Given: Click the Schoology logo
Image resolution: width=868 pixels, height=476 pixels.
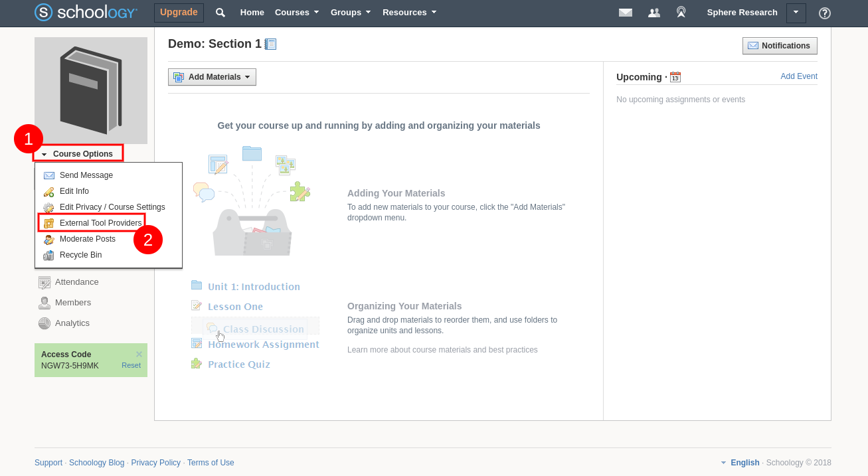Looking at the screenshot, I should coord(86,13).
